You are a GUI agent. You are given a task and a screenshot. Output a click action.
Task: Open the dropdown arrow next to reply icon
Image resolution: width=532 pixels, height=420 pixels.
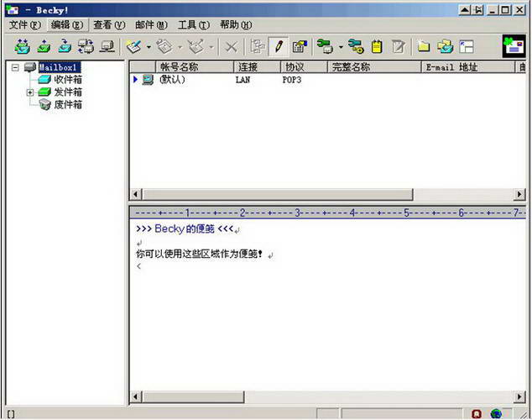pos(180,47)
